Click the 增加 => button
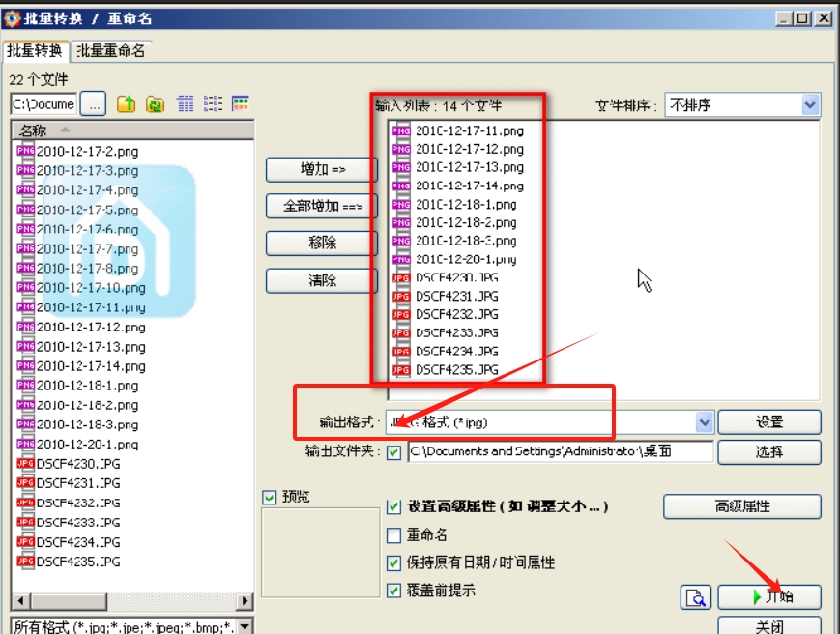The width and height of the screenshot is (840, 634). [x=322, y=170]
